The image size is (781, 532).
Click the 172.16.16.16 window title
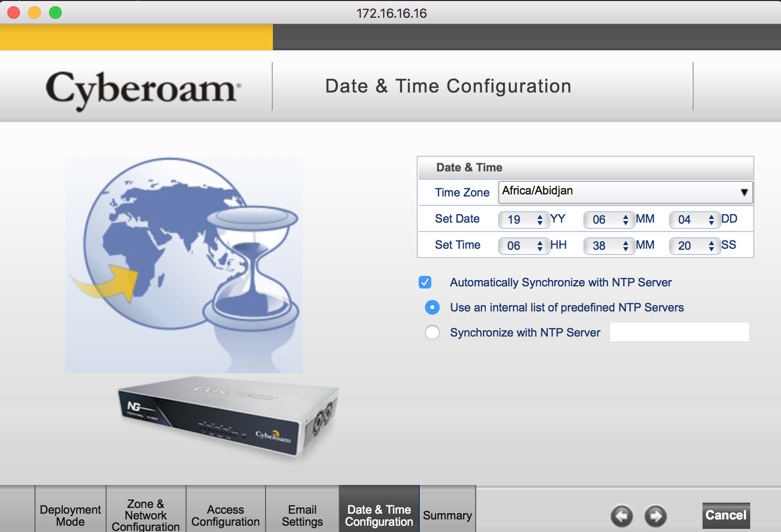click(x=392, y=13)
